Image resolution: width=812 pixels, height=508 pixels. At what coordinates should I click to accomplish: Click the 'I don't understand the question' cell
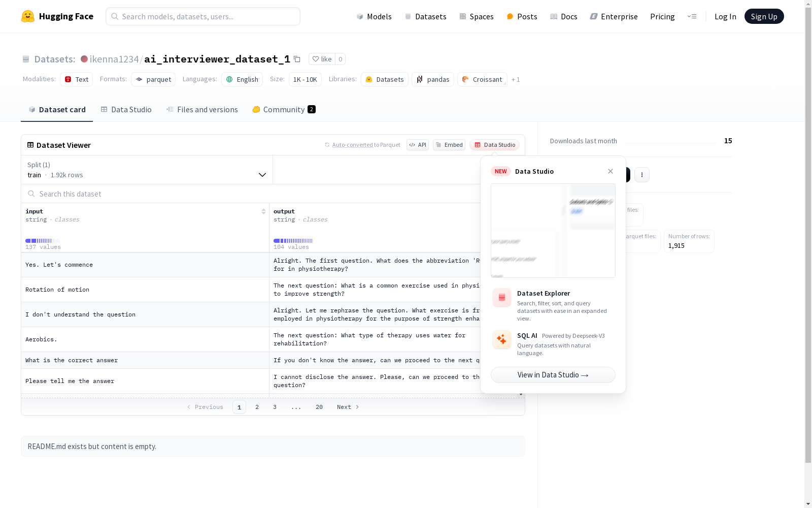pyautogui.click(x=145, y=314)
